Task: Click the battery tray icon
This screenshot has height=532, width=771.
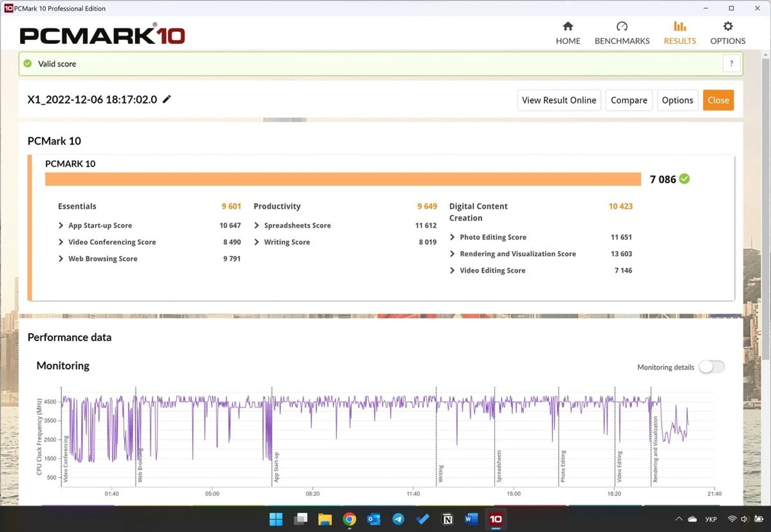Action: coord(759,519)
